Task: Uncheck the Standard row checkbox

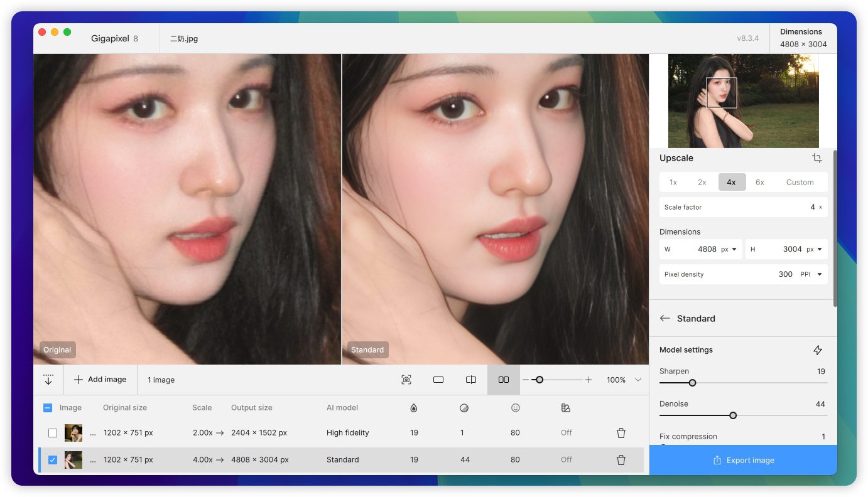Action: pyautogui.click(x=53, y=460)
